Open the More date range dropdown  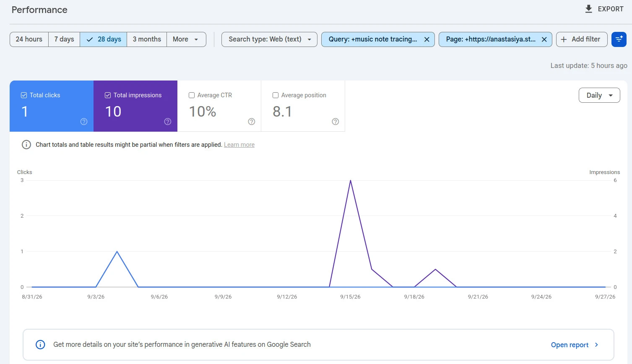tap(186, 39)
